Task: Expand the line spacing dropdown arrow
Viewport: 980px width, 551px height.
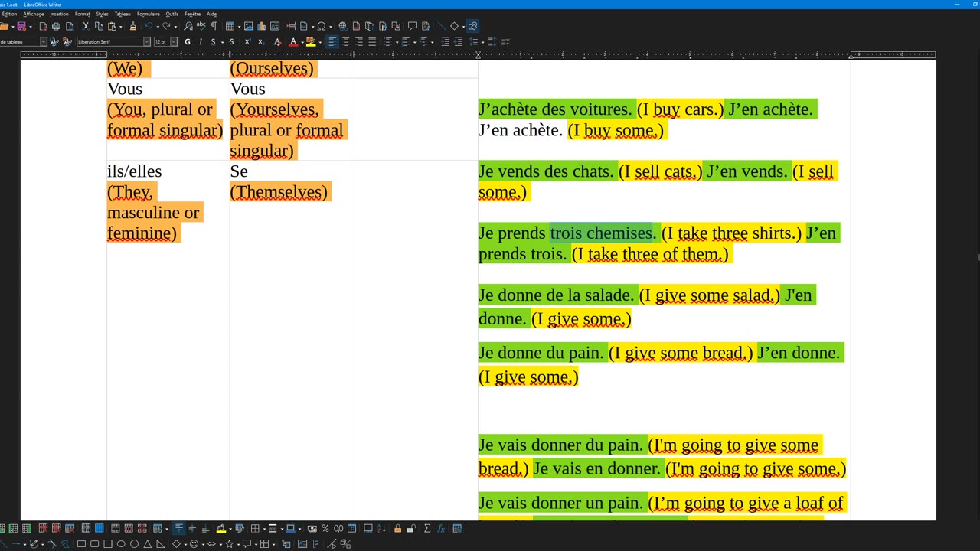Action: [x=483, y=42]
